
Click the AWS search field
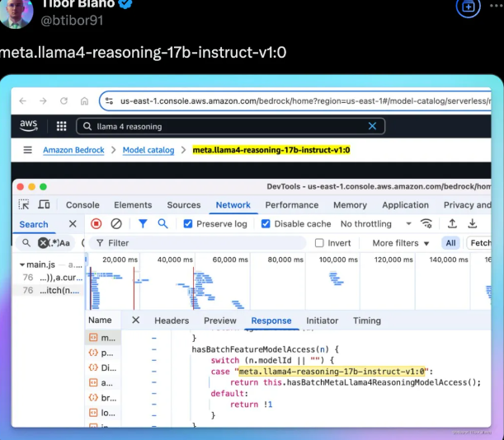tap(230, 126)
